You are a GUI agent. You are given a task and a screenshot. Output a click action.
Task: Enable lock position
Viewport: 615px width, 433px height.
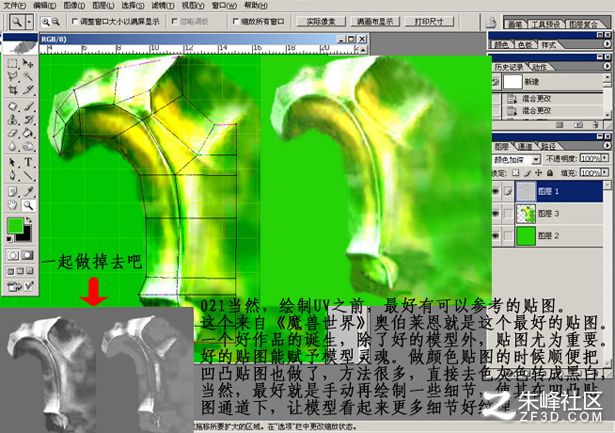pos(539,173)
